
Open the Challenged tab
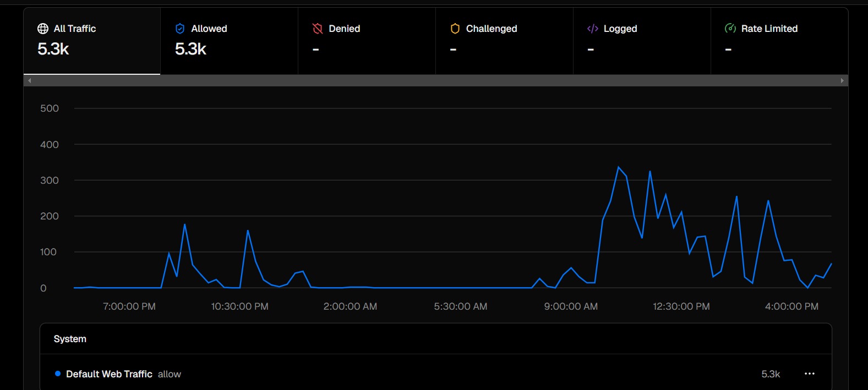coord(504,41)
